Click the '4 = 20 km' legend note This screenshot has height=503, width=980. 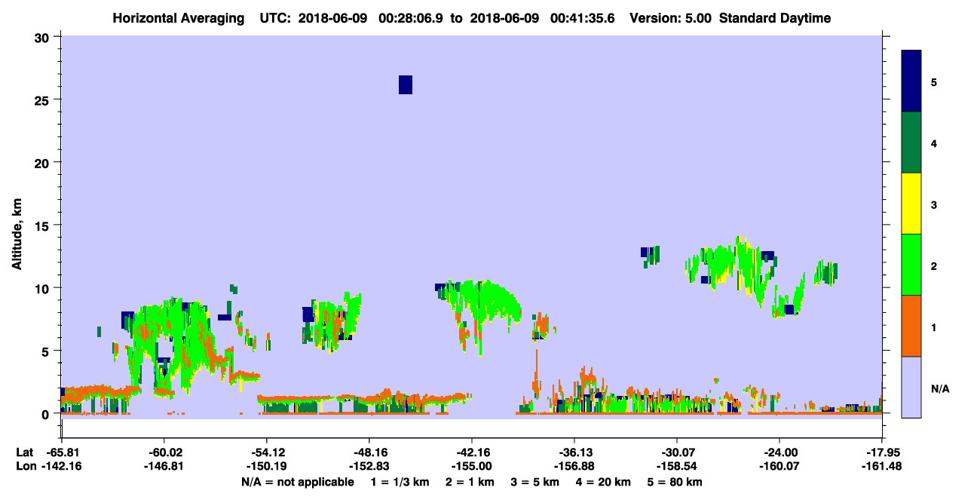click(605, 482)
